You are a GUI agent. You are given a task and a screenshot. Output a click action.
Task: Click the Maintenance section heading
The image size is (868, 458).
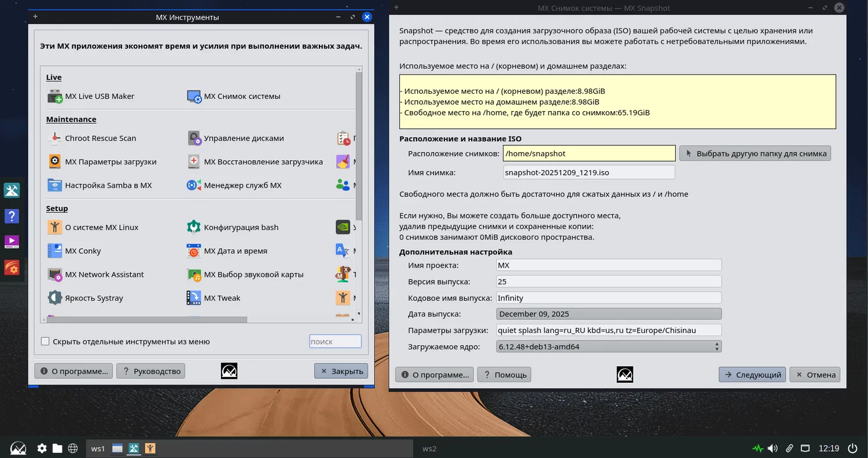[x=71, y=119]
